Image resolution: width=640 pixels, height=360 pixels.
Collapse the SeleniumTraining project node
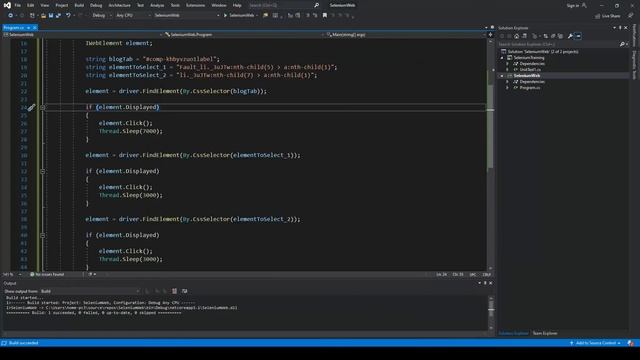[502, 58]
